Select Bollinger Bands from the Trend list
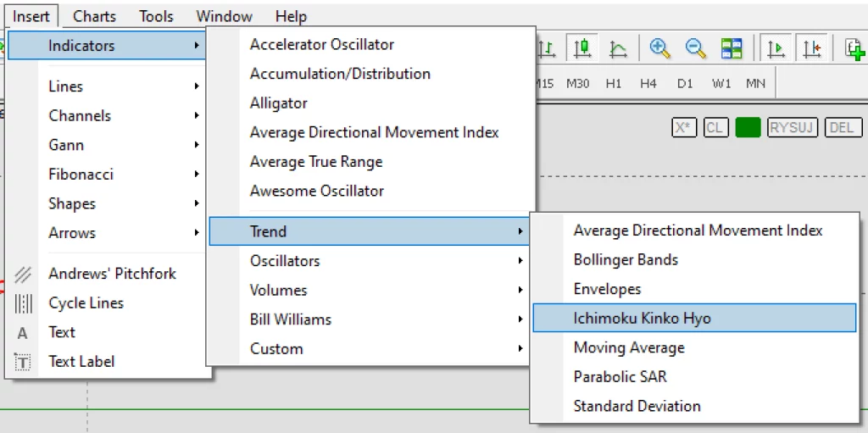This screenshot has width=868, height=433. click(626, 260)
